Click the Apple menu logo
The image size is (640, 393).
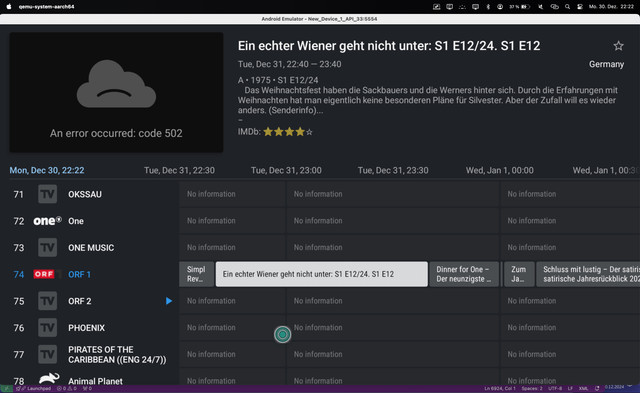click(9, 7)
